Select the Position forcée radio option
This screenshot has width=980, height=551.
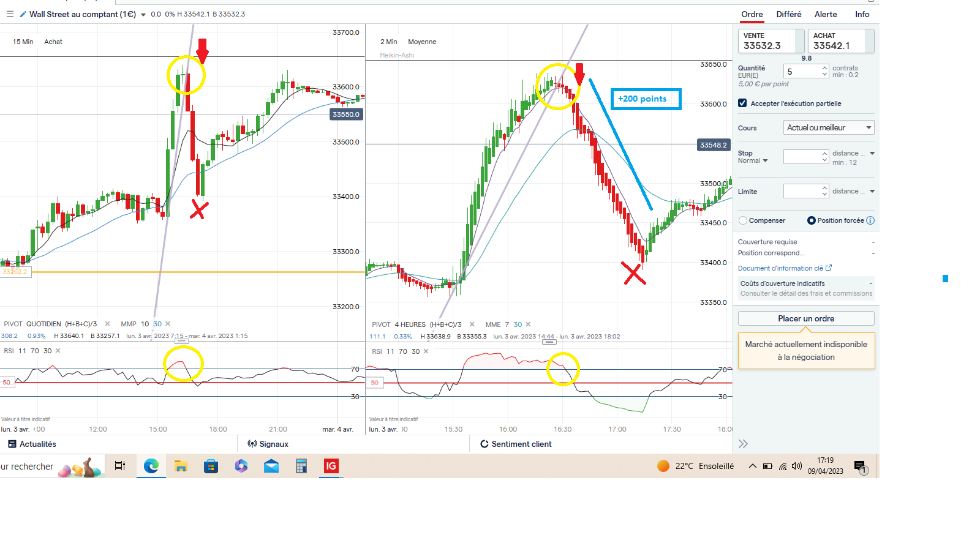812,220
